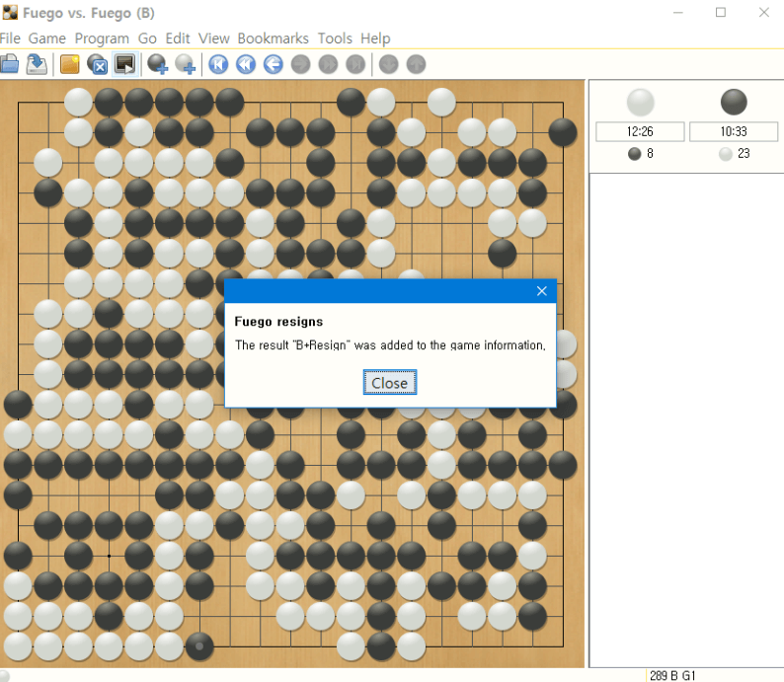
Task: Click the player-to-move stone in the status bar
Action: (5, 676)
